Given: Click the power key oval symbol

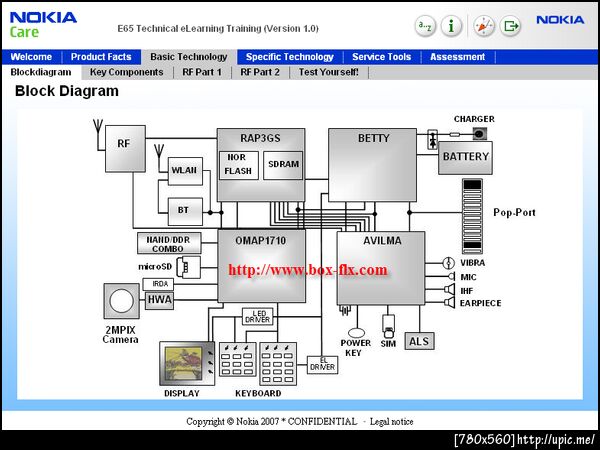Looking at the screenshot, I should pyautogui.click(x=356, y=333).
